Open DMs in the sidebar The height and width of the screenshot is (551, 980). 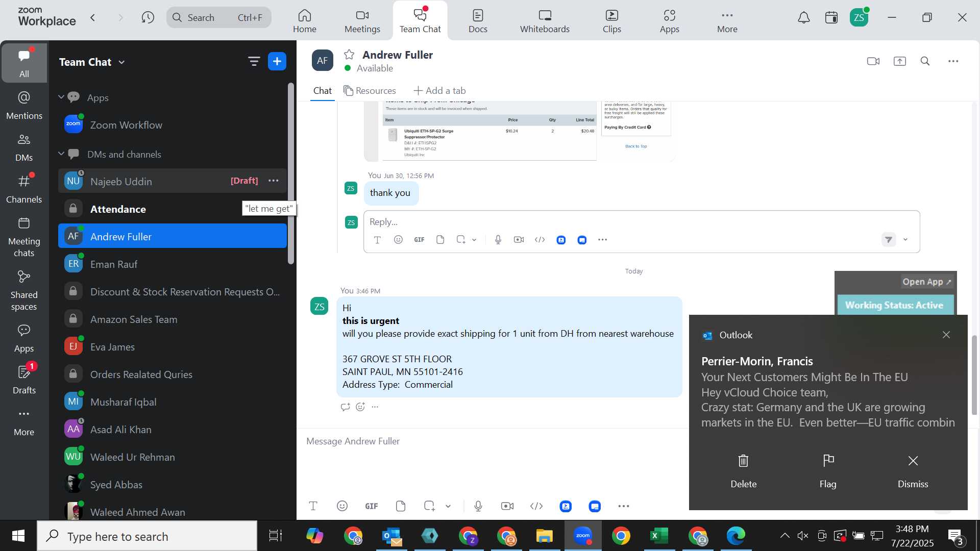(24, 147)
